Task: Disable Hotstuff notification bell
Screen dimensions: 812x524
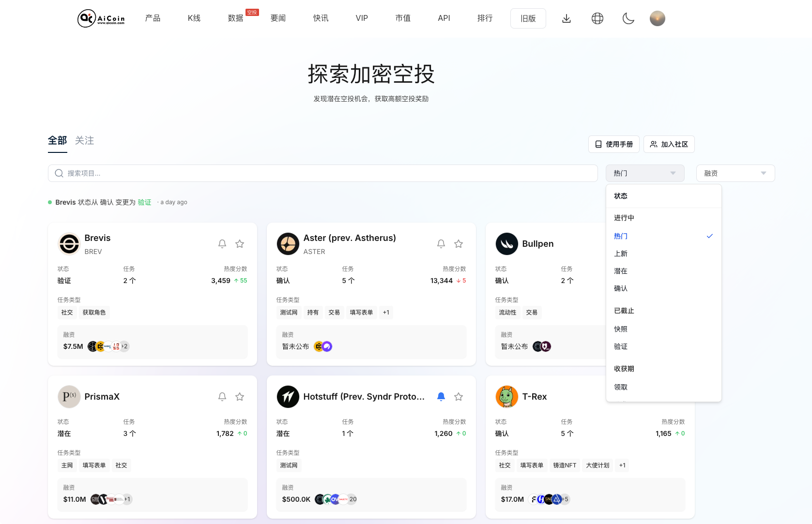Action: 441,397
